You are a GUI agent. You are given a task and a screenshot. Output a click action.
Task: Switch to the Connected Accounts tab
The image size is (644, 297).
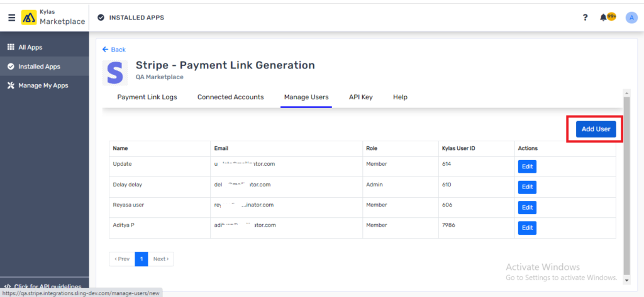(230, 97)
